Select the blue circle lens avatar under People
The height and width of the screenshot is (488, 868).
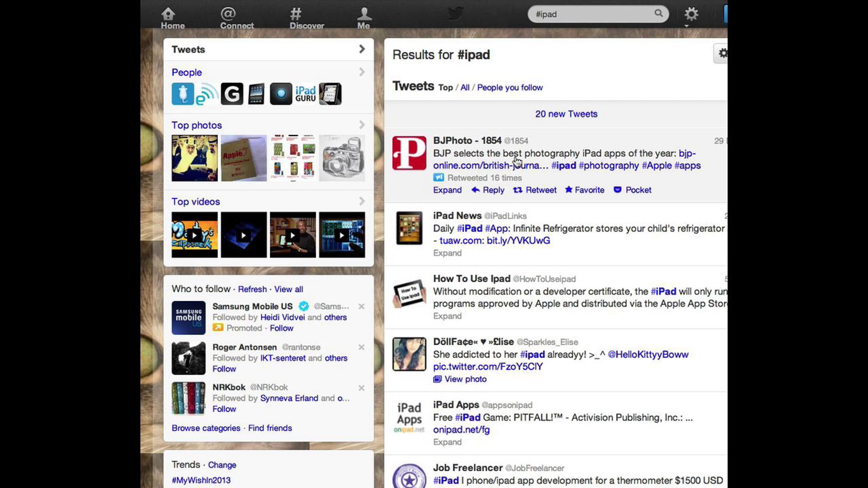281,94
